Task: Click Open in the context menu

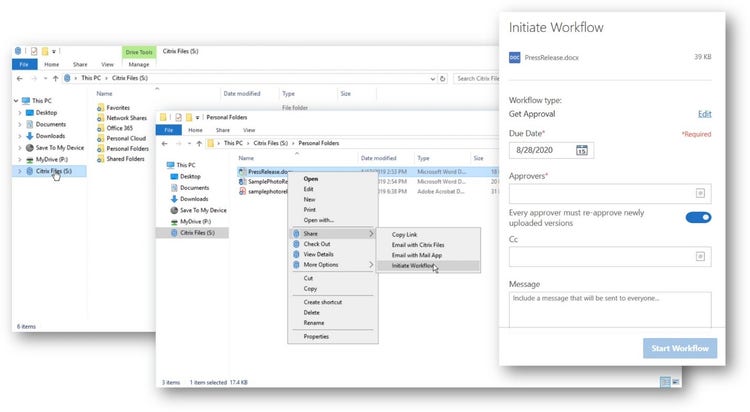Action: coord(310,179)
